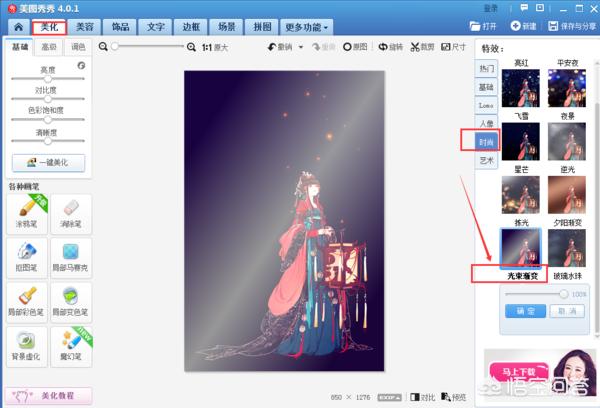
Task: Open the 背景虚化 background blur tool
Action: pyautogui.click(x=25, y=344)
